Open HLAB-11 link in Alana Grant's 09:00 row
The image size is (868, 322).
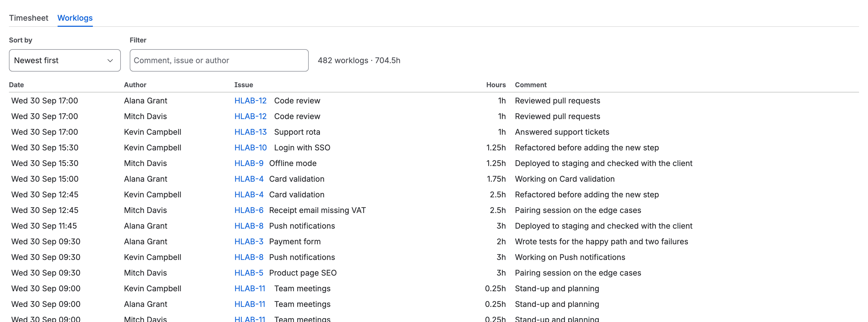tap(250, 304)
